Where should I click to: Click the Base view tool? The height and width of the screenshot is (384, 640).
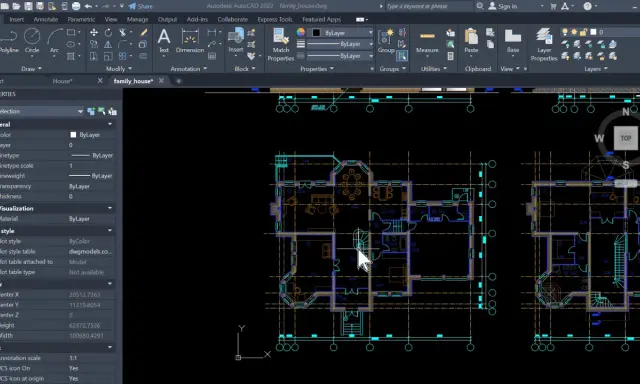point(513,41)
